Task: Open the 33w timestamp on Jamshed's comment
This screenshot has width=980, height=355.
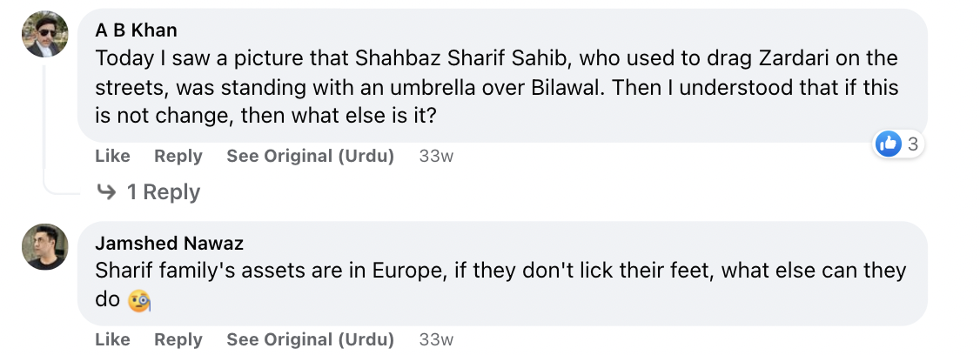Action: coord(436,339)
